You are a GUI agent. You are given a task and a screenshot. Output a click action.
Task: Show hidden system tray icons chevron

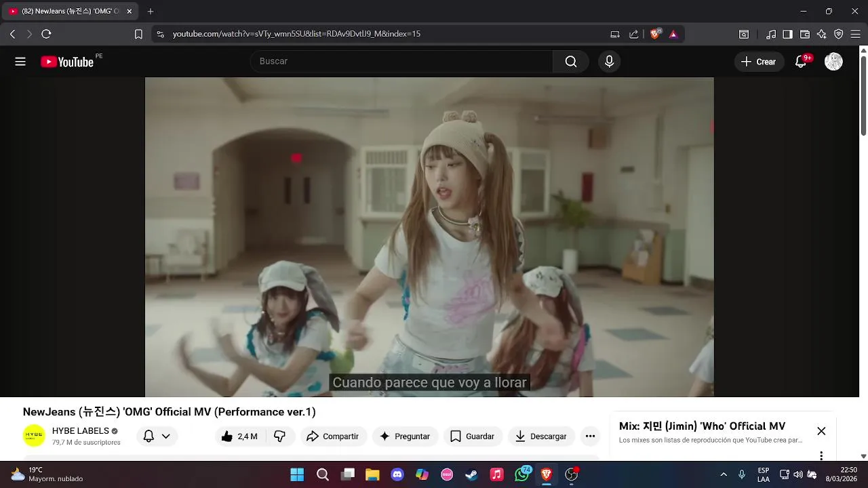(724, 474)
